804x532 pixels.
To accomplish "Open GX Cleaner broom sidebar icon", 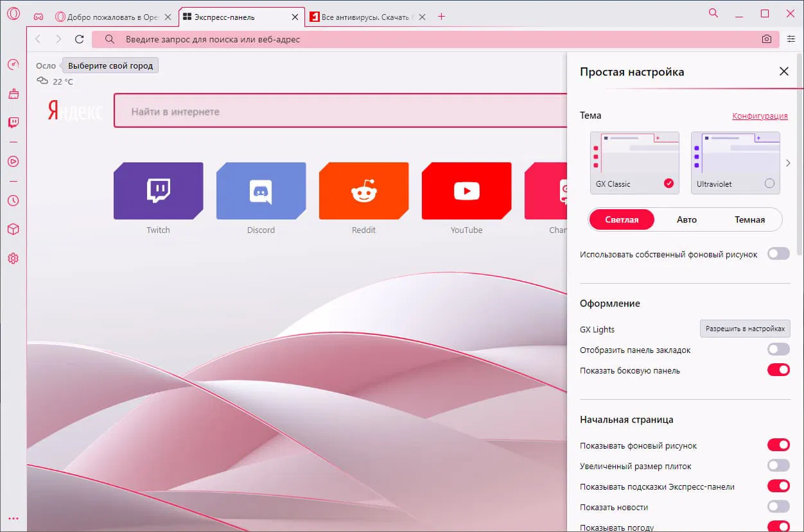I will tap(13, 94).
